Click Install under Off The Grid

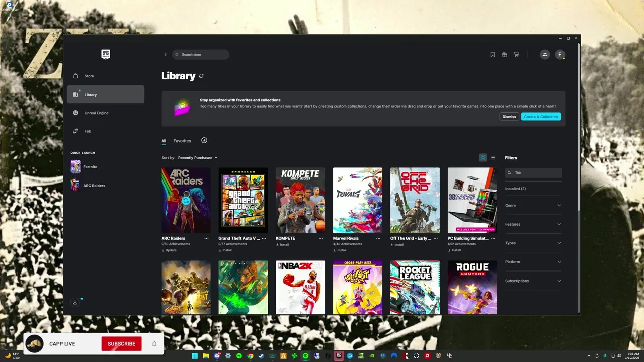pyautogui.click(x=397, y=245)
